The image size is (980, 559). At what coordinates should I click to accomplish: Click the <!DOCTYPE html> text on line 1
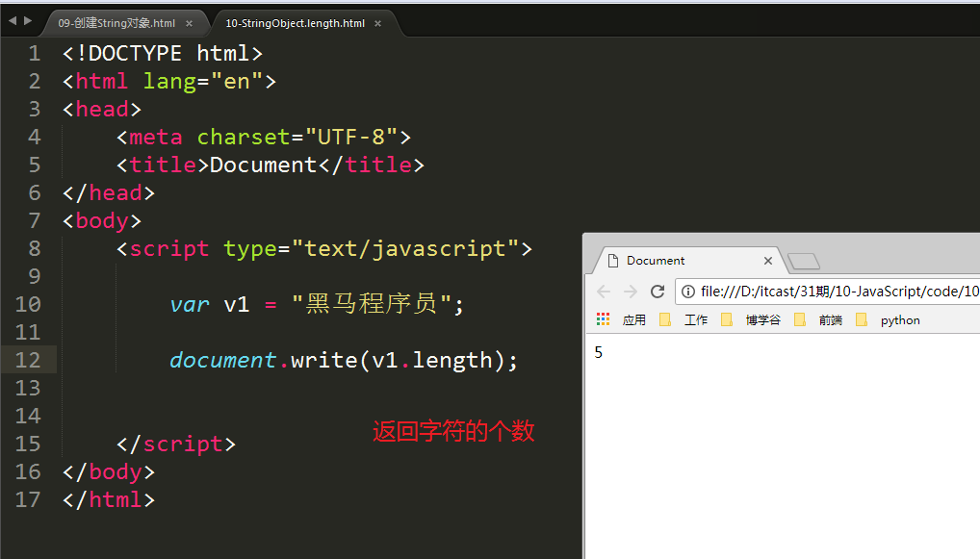163,54
